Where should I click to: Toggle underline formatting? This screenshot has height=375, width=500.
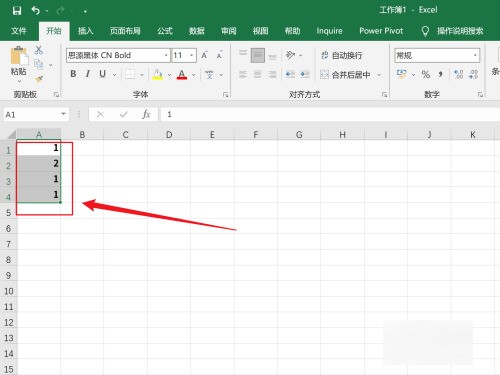pos(102,74)
